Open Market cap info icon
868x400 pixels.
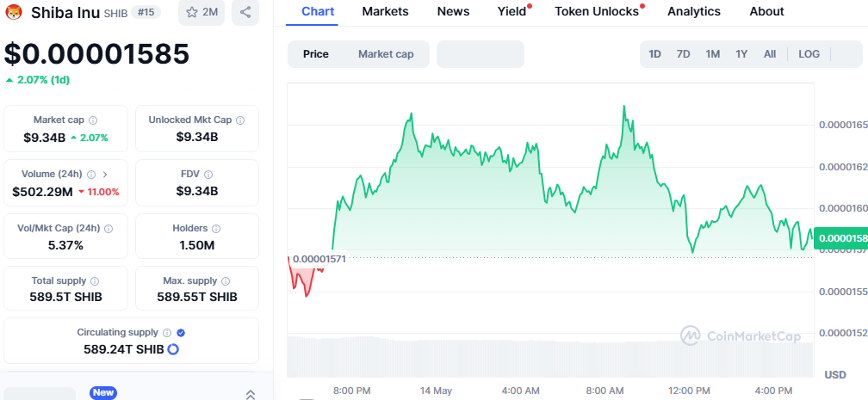93,120
